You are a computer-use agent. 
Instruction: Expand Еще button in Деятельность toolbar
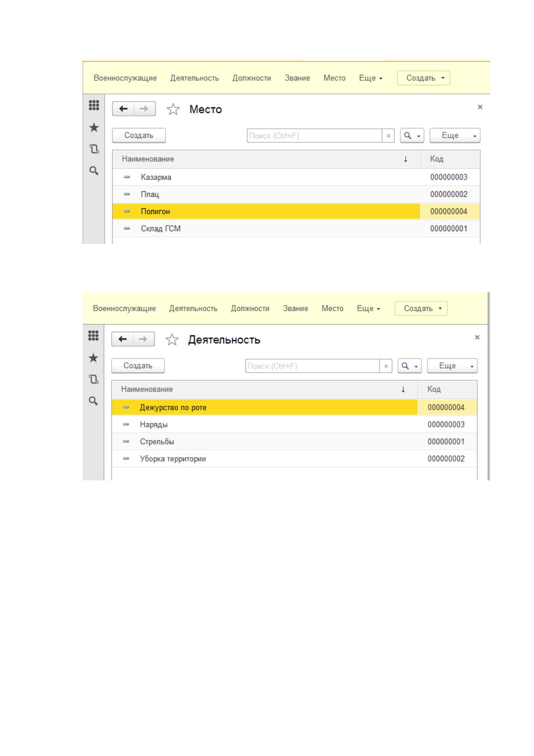(x=452, y=366)
